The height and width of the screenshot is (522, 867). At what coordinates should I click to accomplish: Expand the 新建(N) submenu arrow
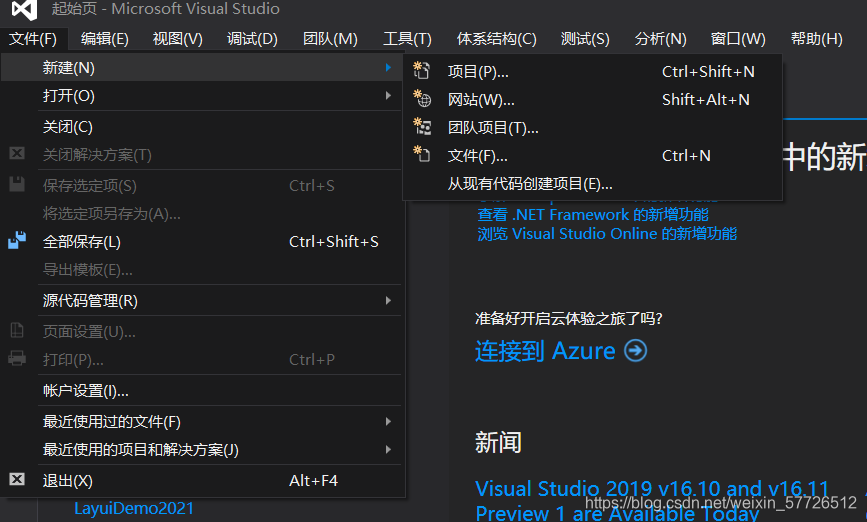click(x=388, y=67)
